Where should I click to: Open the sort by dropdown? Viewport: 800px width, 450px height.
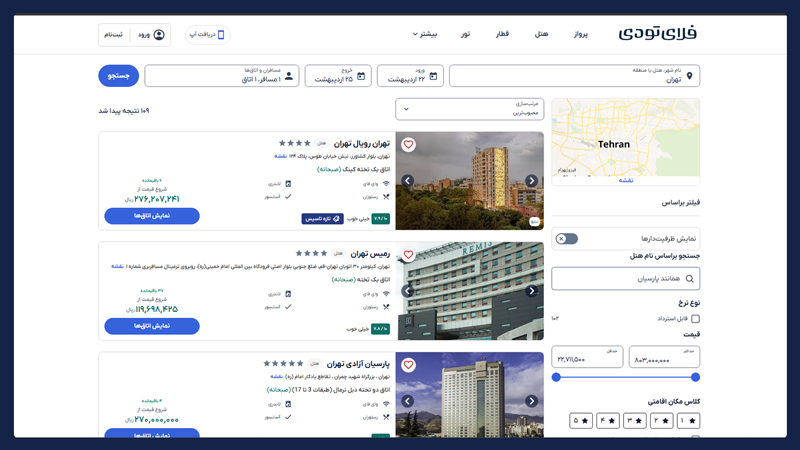tap(469, 109)
